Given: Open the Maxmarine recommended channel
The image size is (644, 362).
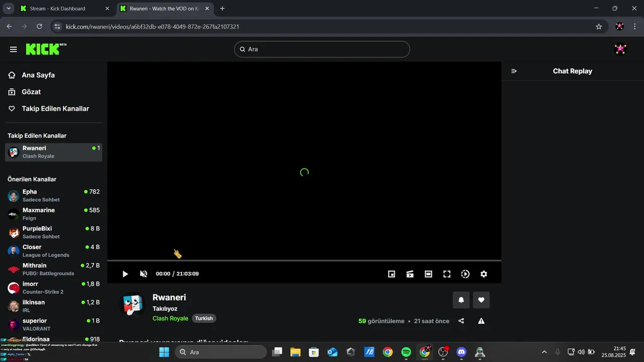Looking at the screenshot, I should 54,214.
